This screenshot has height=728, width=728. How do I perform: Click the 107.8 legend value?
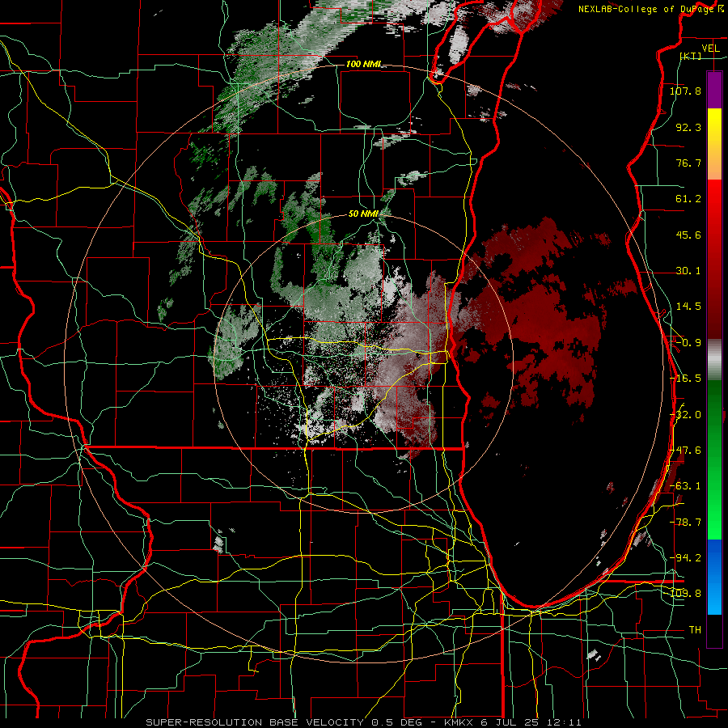coord(685,91)
